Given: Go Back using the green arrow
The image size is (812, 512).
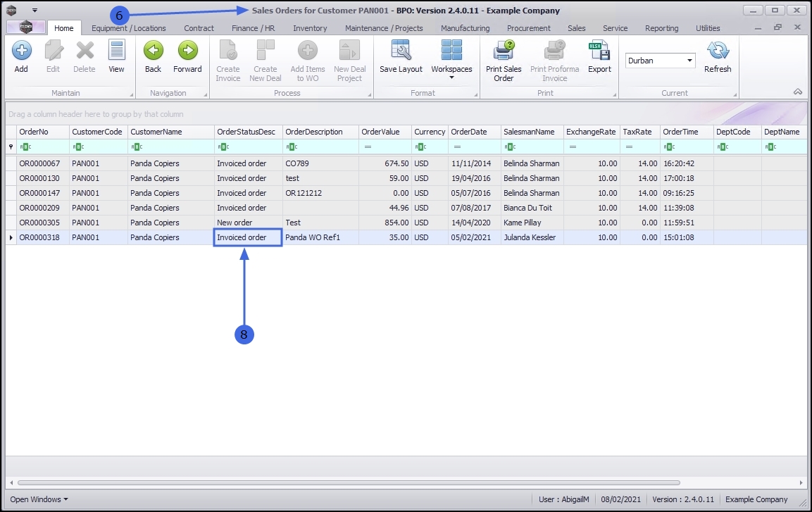Looking at the screenshot, I should pos(153,56).
